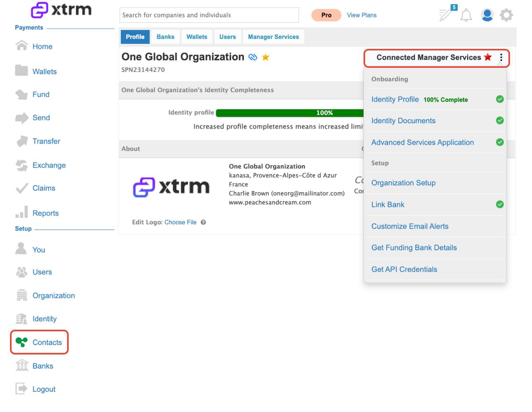
Task: Open the Wallets tab
Action: (197, 37)
